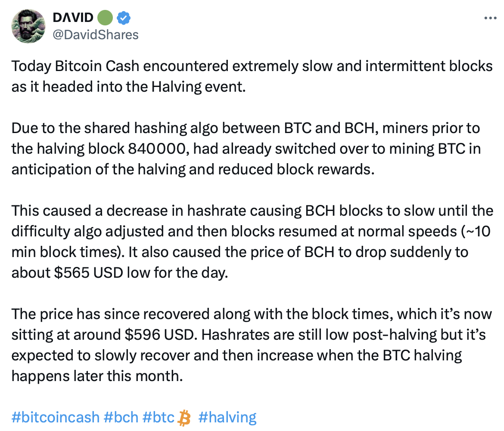The height and width of the screenshot is (431, 504).
Task: Open the #bitcoincash hashtag
Action: tap(56, 417)
